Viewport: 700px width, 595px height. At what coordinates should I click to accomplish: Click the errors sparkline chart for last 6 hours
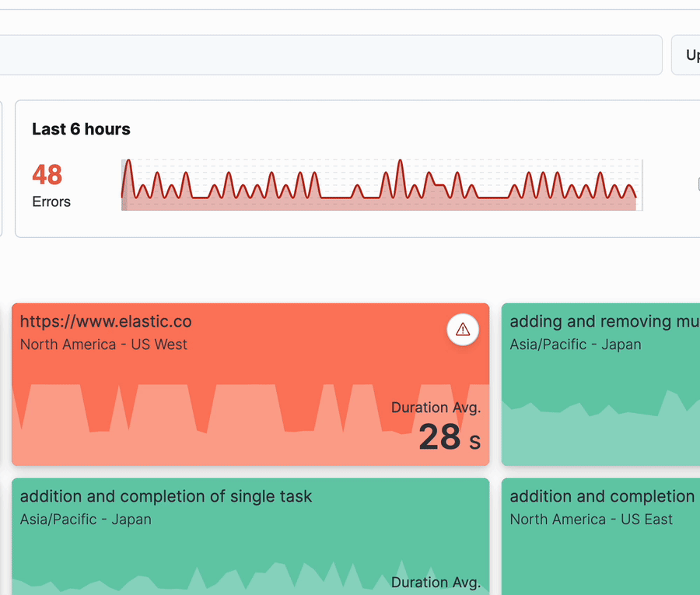(x=382, y=184)
